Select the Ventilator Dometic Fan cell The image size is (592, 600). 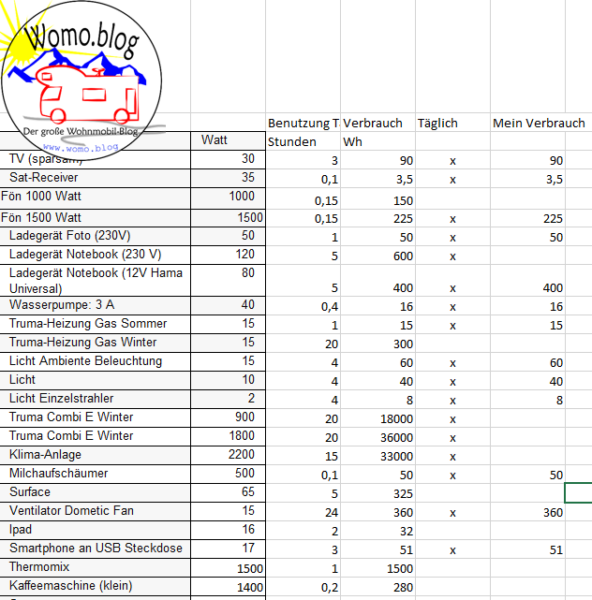click(95, 512)
